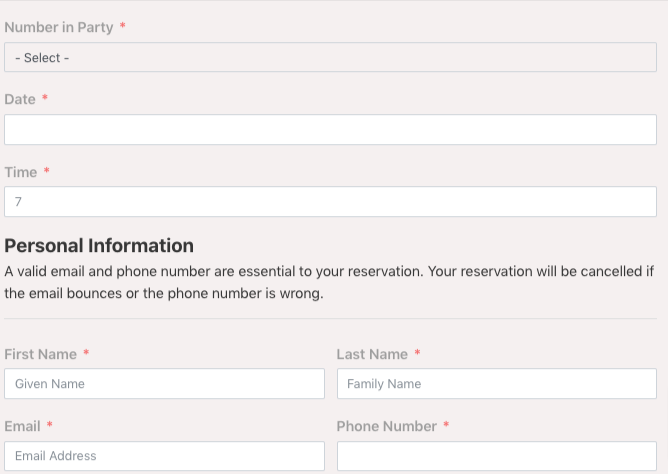Viewport: 668px width, 474px height.
Task: Click the required asterisk next to Phone Number
Action: click(446, 426)
